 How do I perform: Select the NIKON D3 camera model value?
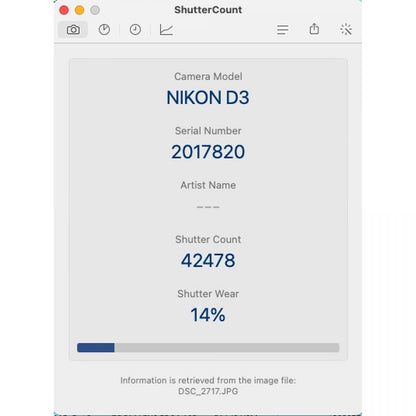(x=208, y=98)
